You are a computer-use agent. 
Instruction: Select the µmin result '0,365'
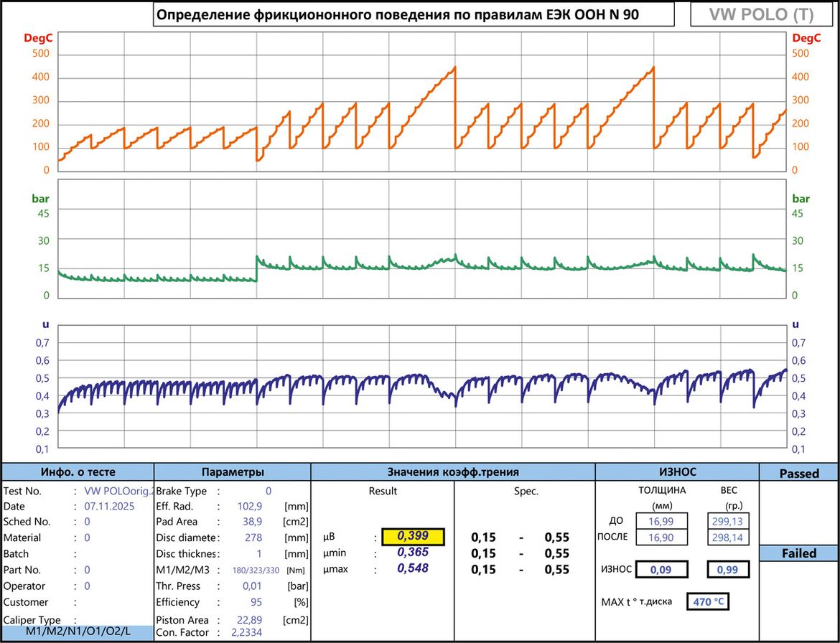(x=413, y=553)
